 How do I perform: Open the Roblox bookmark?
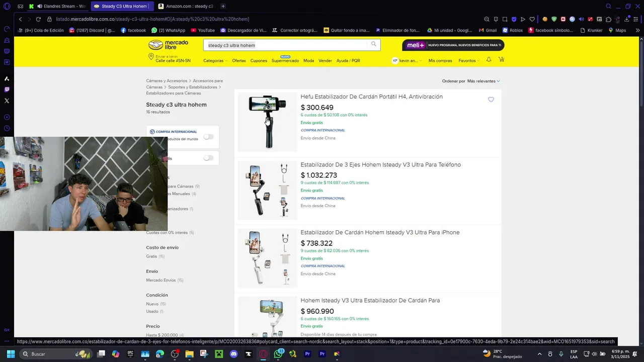513,30
